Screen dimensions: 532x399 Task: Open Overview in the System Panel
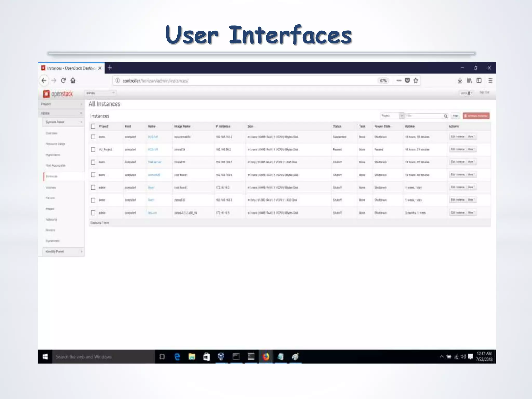[51, 133]
